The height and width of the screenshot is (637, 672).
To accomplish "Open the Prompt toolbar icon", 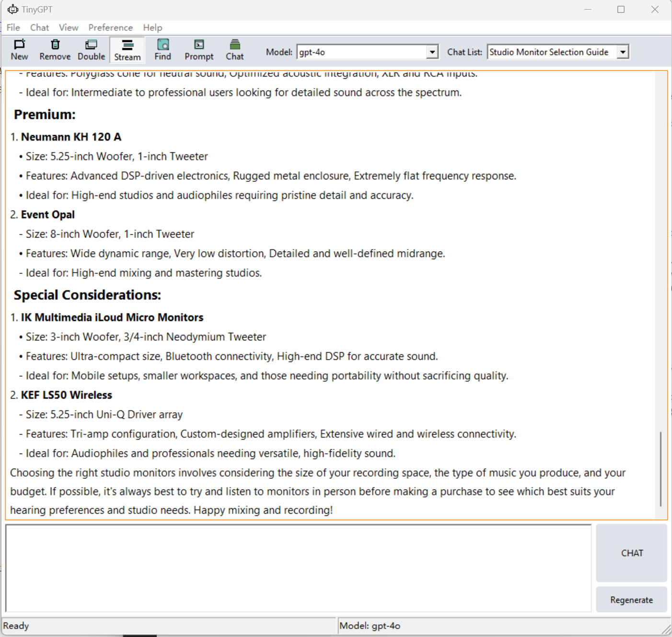I will pos(199,50).
